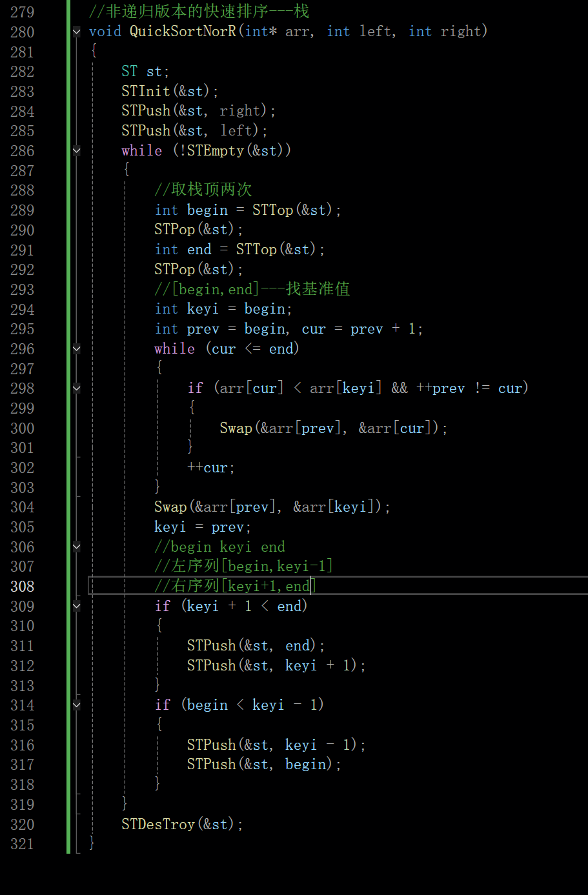Click the 'keyi = prev;' statement
The image size is (588, 895).
pos(203,527)
